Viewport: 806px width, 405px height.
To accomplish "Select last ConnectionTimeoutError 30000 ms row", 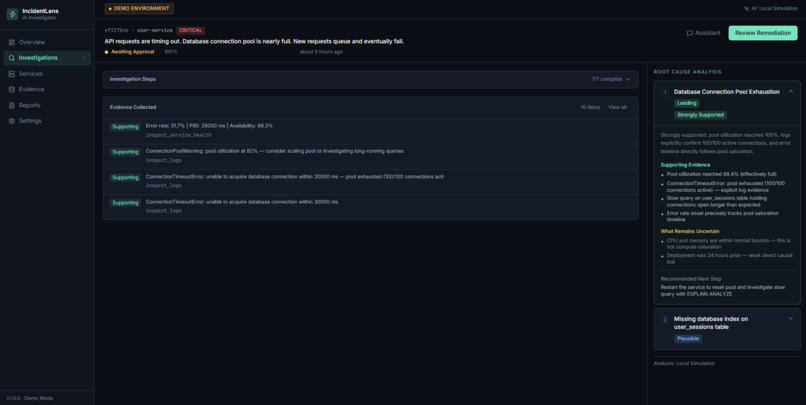I will click(x=371, y=206).
